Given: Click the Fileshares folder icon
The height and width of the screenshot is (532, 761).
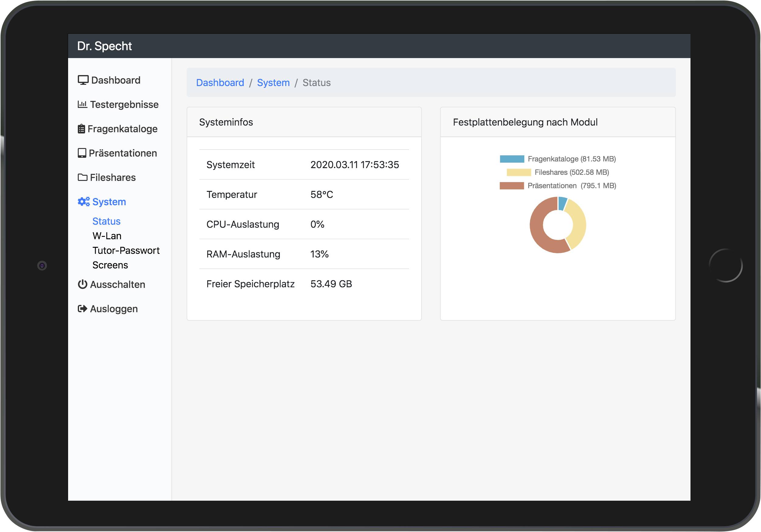Looking at the screenshot, I should (83, 177).
